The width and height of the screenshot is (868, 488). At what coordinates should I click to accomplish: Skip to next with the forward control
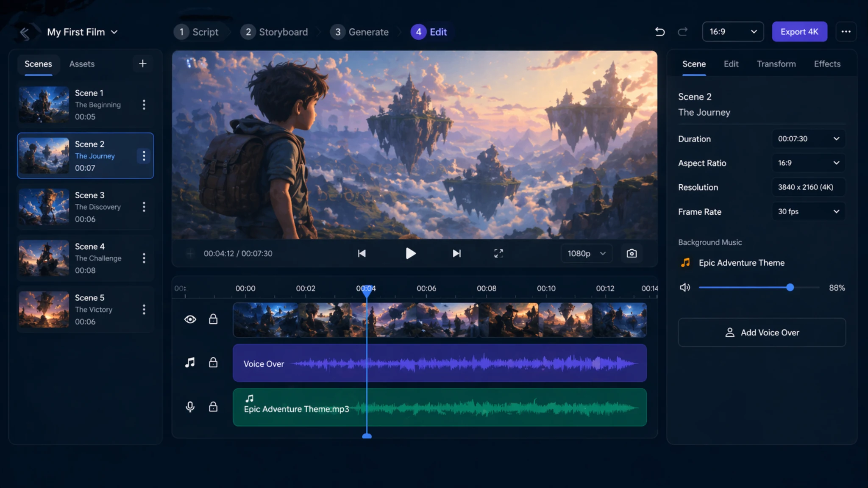point(456,253)
